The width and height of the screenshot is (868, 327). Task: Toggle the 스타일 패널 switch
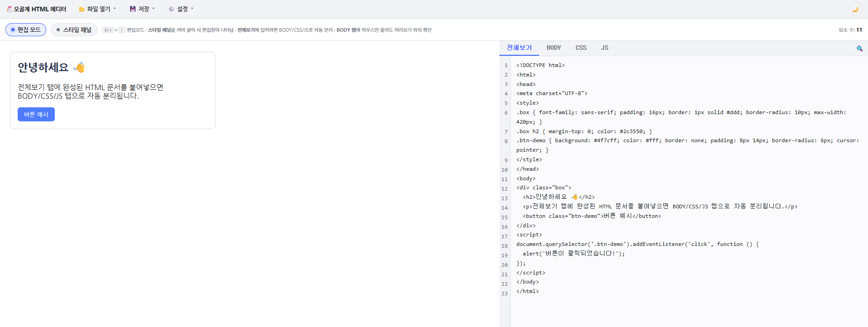(x=74, y=30)
